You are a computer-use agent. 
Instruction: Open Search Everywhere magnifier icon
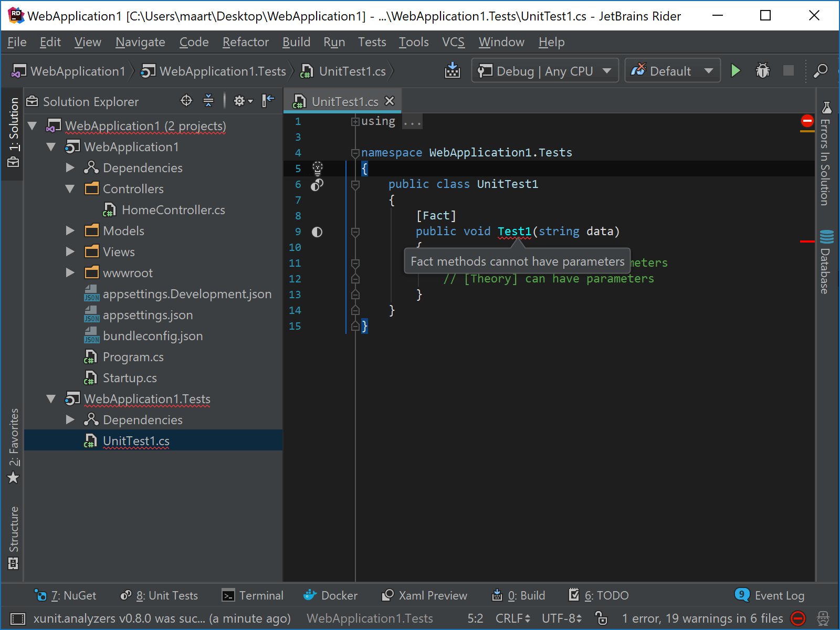click(x=820, y=70)
